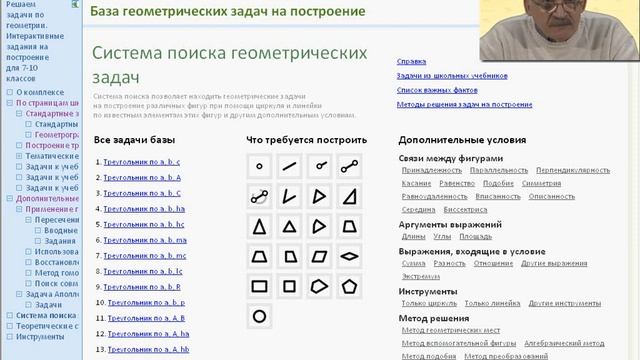Click the presenter video thumbnail

coord(560,30)
